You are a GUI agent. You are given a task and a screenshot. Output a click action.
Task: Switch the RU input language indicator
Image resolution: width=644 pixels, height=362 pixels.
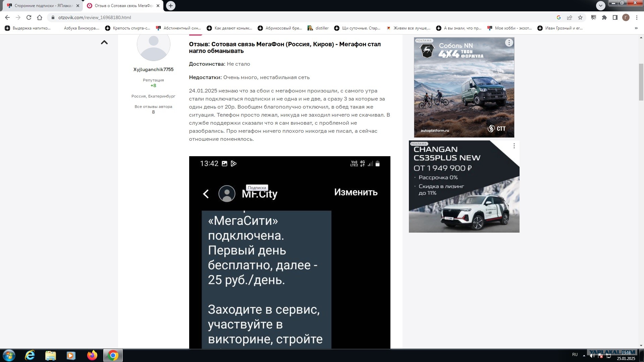coord(575,355)
